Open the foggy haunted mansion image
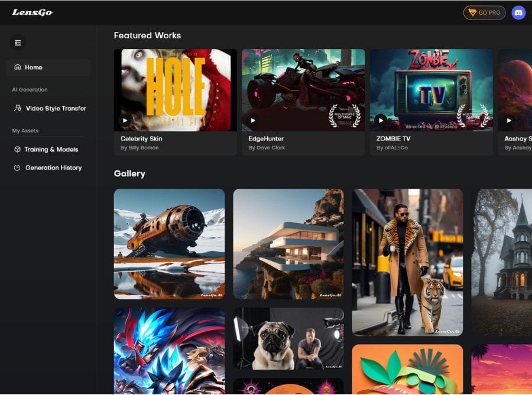Screen dimensions: 532x395 pos(502,262)
